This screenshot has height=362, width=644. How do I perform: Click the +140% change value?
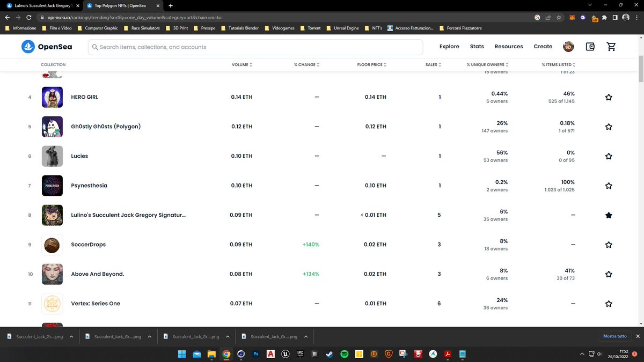(310, 245)
